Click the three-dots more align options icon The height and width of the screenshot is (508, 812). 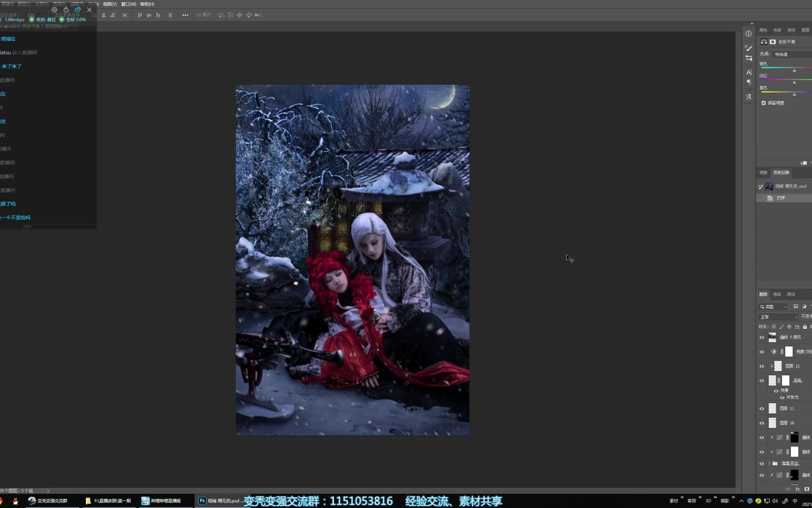[185, 15]
